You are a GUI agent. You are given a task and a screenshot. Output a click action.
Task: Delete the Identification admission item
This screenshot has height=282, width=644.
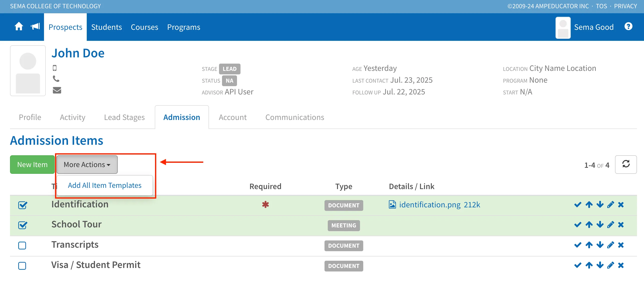pos(621,205)
